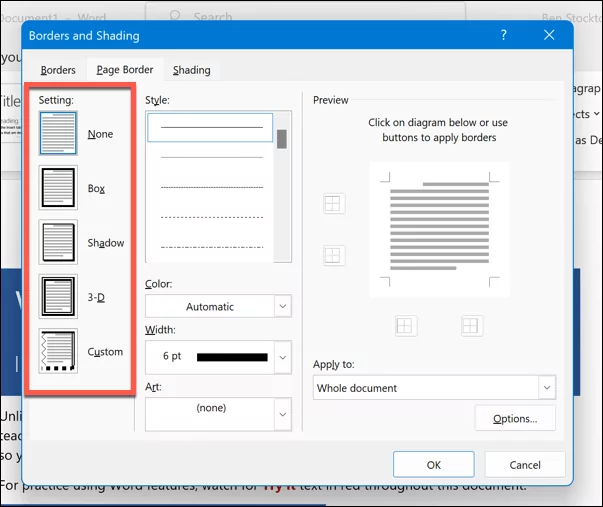
Task: Click the Style list scrollbar thumb
Action: point(282,139)
